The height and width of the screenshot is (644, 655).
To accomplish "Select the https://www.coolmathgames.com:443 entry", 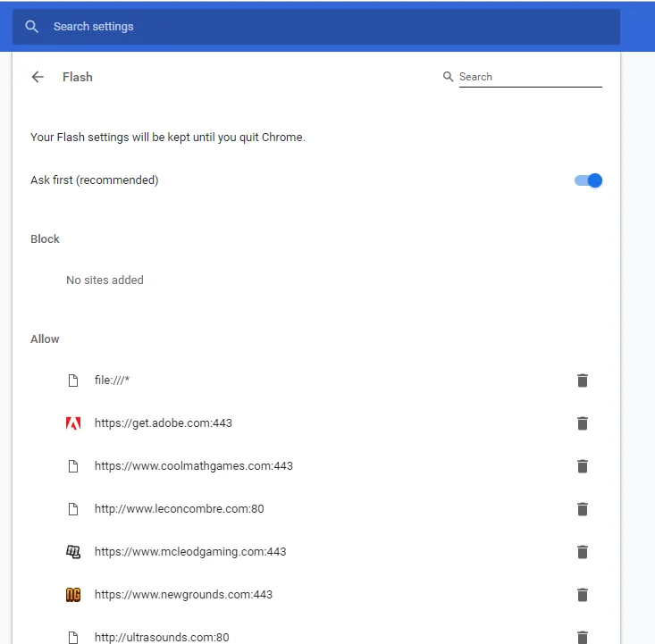I will pos(194,466).
